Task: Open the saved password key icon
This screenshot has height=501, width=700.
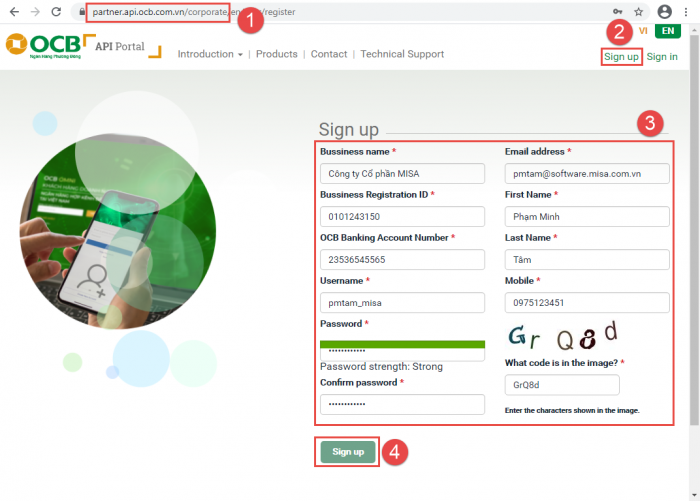Action: 616,12
